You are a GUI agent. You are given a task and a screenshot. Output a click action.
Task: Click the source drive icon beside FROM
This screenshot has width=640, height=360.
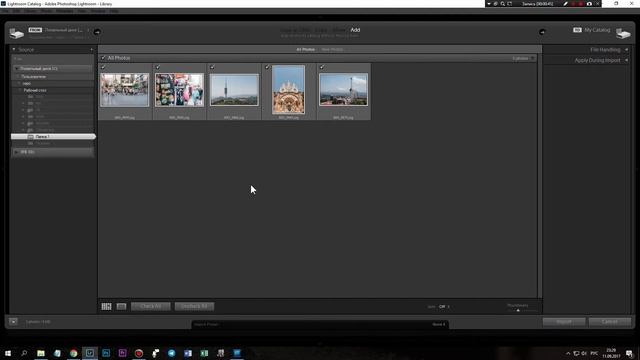[x=17, y=33]
